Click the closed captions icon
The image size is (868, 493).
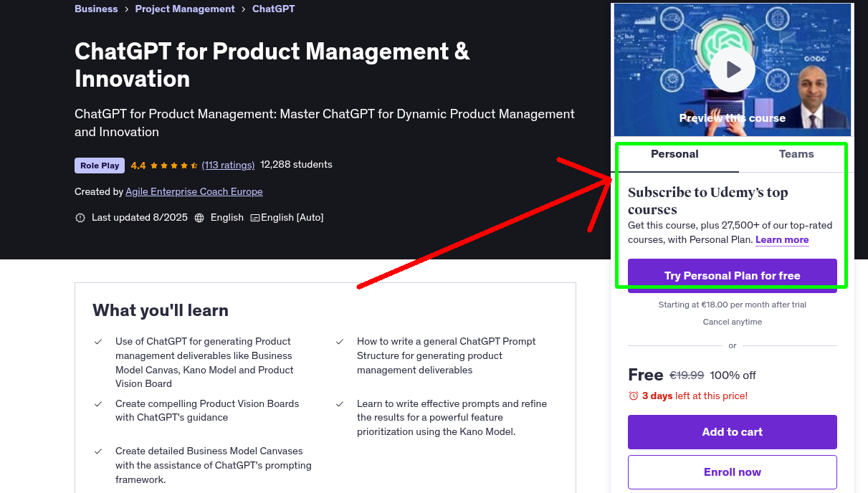[255, 218]
